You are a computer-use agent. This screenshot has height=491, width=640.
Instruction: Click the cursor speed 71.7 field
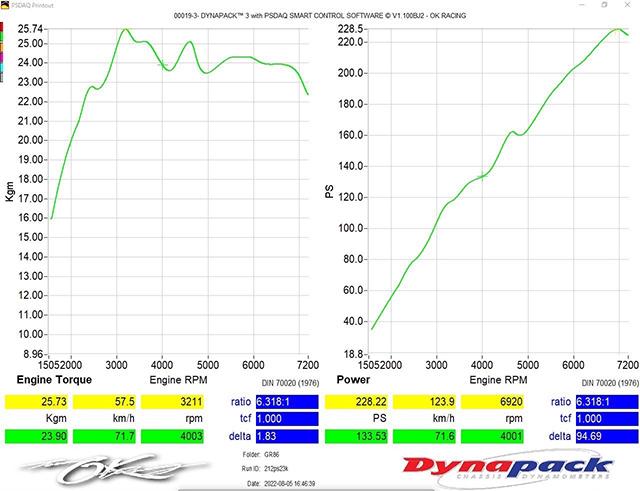[104, 436]
